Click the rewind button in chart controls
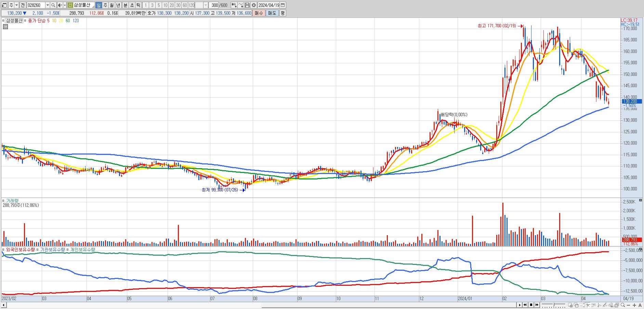The width and height of the screenshot is (644, 309). point(525,305)
